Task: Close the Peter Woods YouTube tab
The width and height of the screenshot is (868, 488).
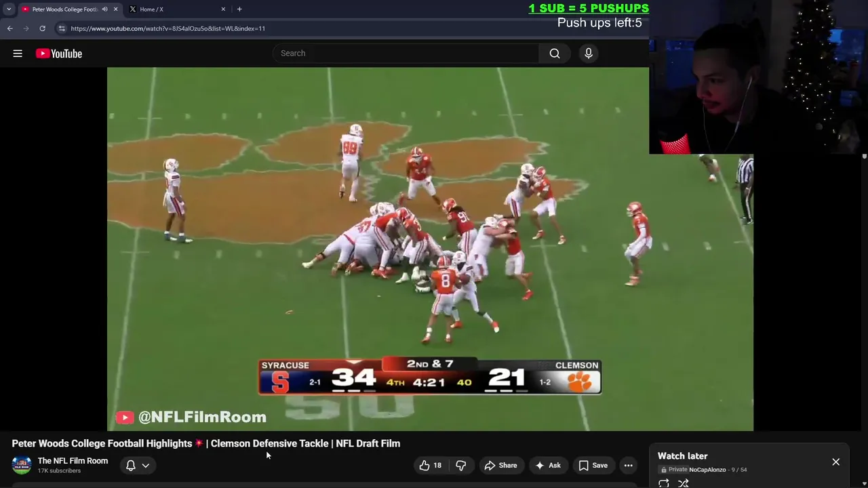Action: click(x=115, y=9)
